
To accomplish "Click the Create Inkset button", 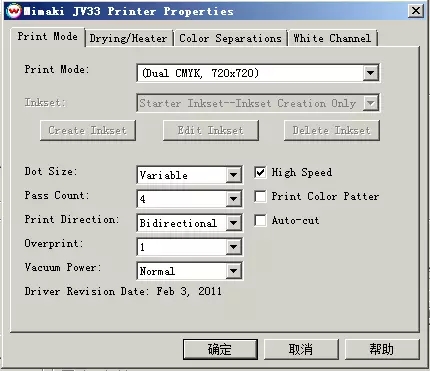I will (x=88, y=130).
